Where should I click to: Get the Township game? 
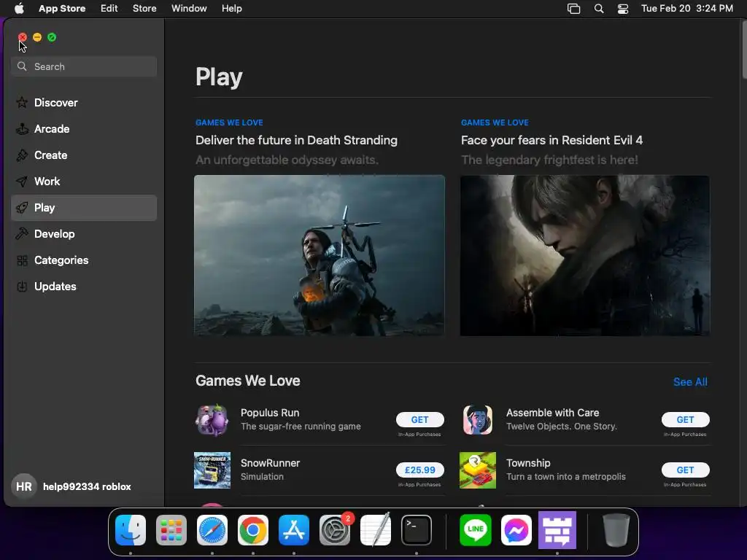click(685, 470)
